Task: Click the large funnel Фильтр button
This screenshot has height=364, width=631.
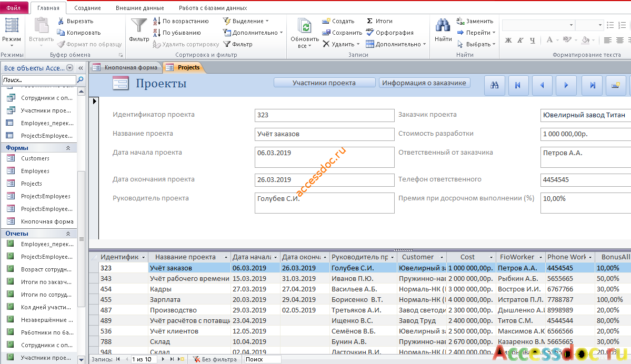Action: pyautogui.click(x=139, y=30)
